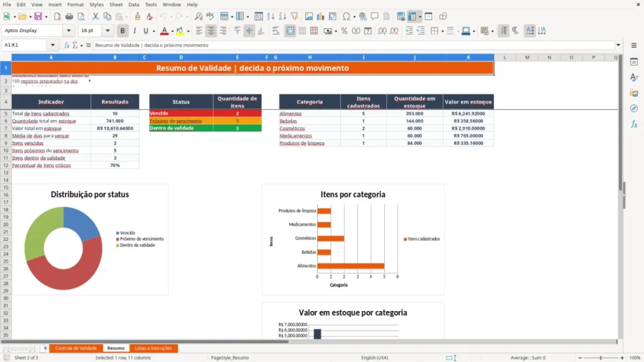Open the Data menu
This screenshot has width=644, height=362.
(x=133, y=4)
